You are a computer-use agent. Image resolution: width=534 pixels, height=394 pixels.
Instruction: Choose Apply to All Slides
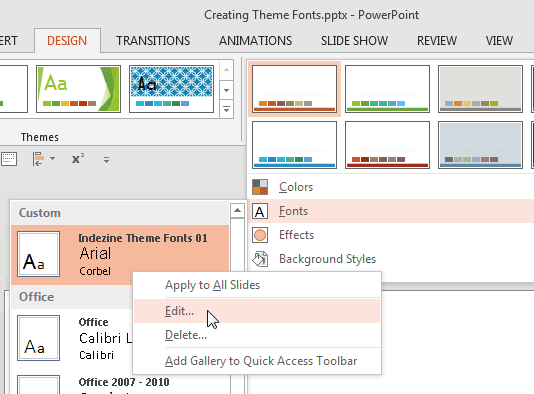click(257, 285)
